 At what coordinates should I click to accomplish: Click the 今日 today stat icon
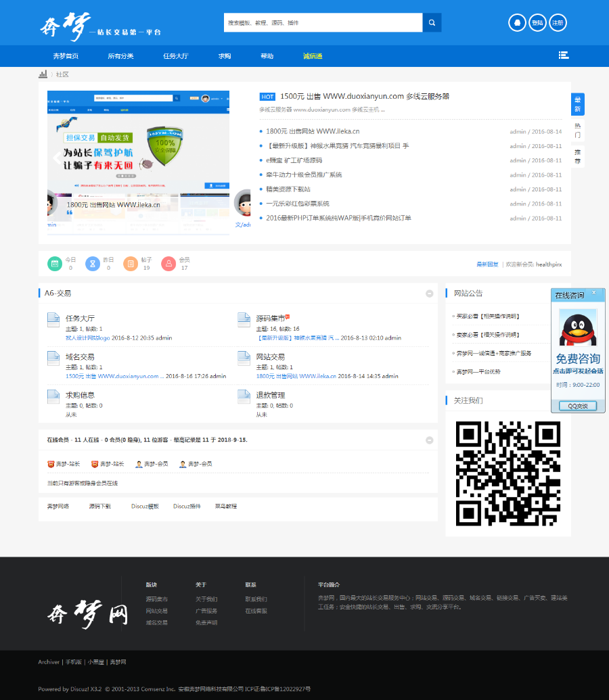[55, 263]
